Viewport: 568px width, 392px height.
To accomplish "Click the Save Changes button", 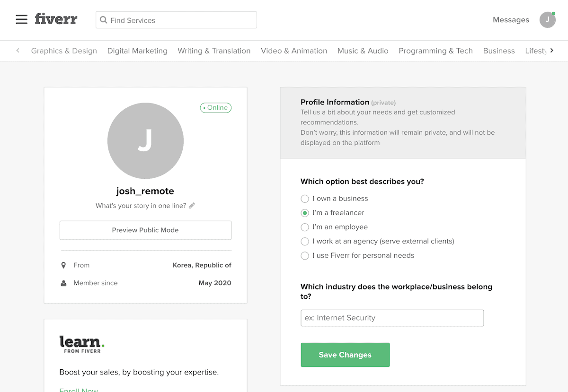I will click(x=345, y=355).
